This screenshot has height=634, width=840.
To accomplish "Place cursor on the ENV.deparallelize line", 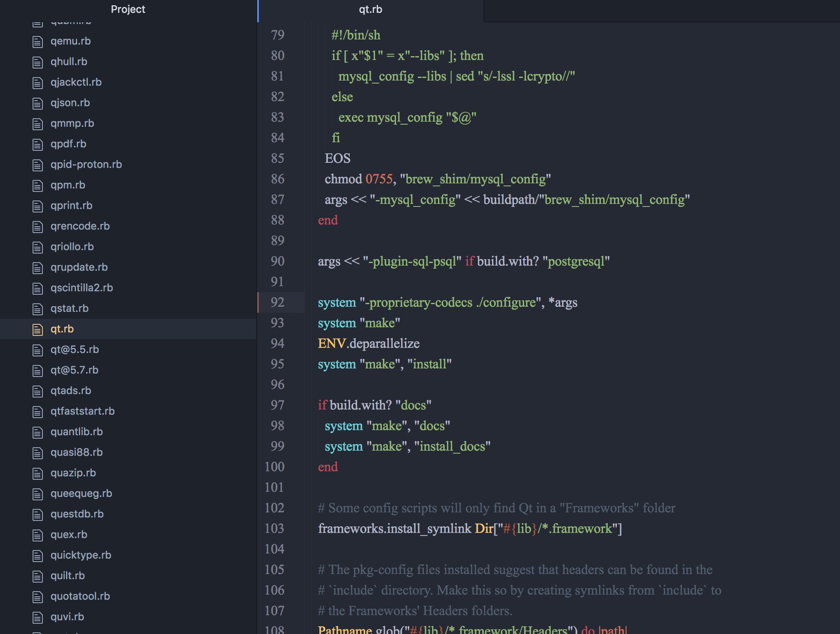I will point(369,343).
